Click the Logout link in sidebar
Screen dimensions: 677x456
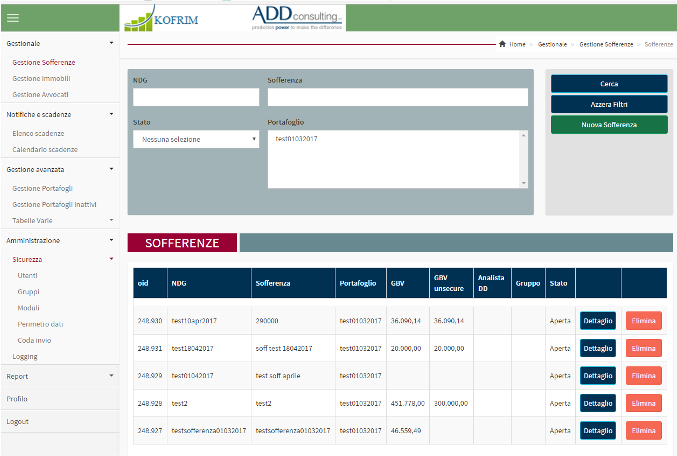click(18, 421)
